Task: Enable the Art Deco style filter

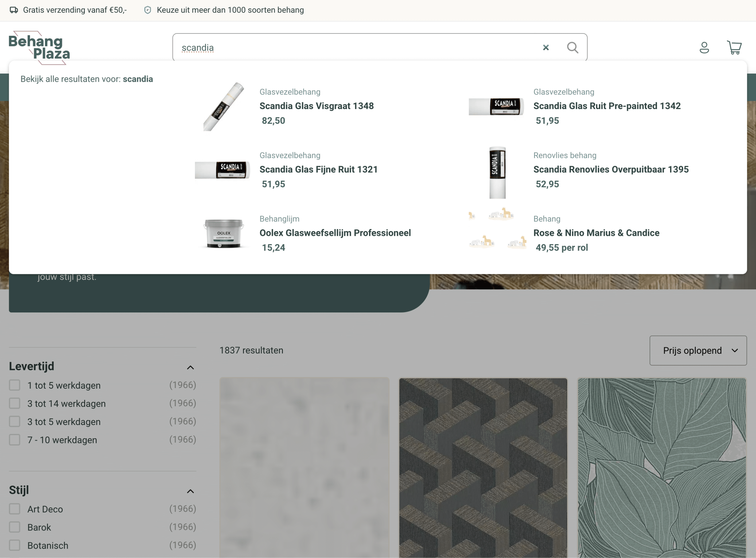Action: tap(14, 509)
